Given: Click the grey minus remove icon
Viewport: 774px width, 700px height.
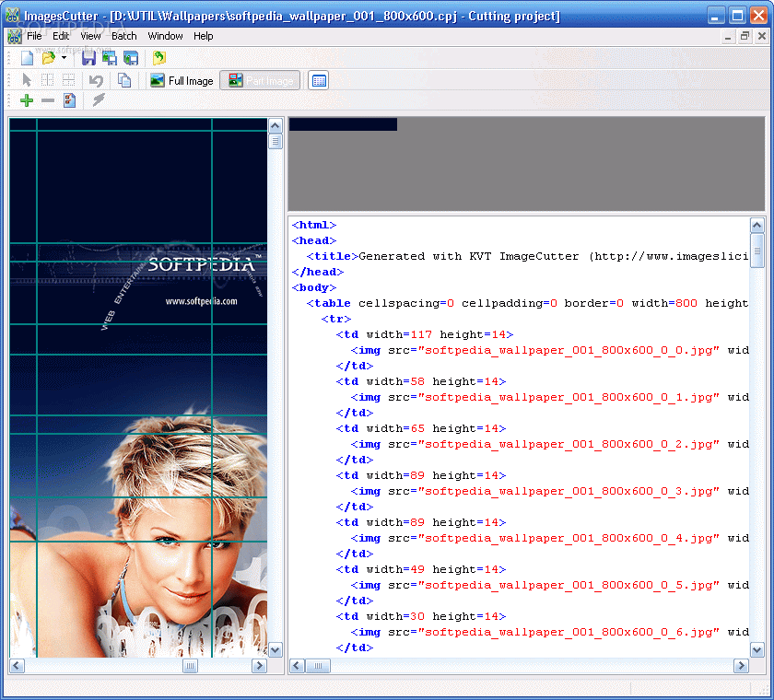Looking at the screenshot, I should (x=48, y=100).
